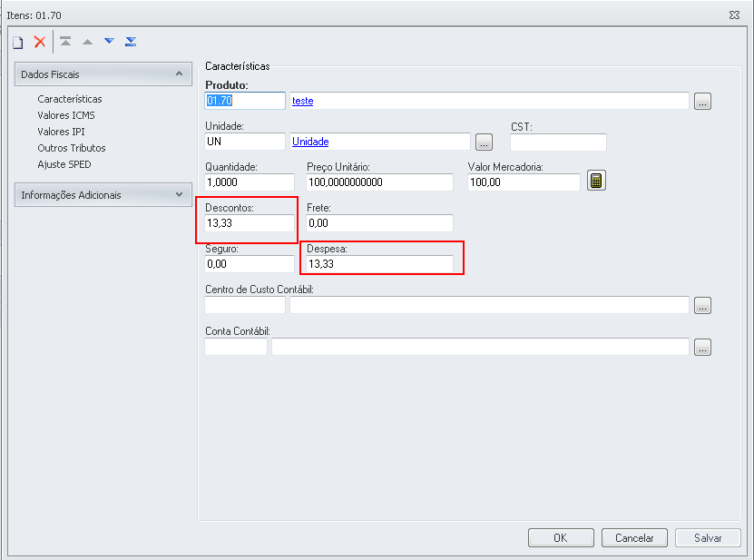Viewport: 754px width, 560px height.
Task: Focus the Despesa field
Action: (379, 264)
